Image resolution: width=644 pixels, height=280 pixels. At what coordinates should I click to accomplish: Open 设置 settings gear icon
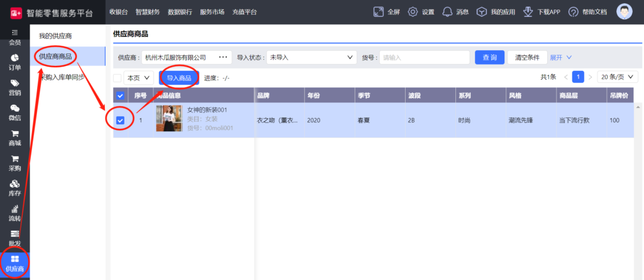(x=413, y=12)
